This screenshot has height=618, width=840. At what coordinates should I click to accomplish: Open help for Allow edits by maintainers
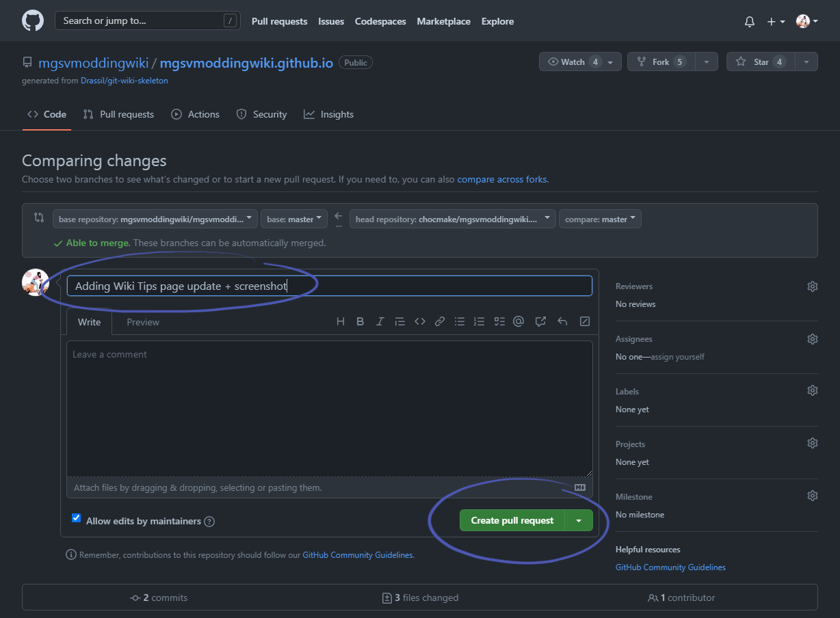(210, 522)
